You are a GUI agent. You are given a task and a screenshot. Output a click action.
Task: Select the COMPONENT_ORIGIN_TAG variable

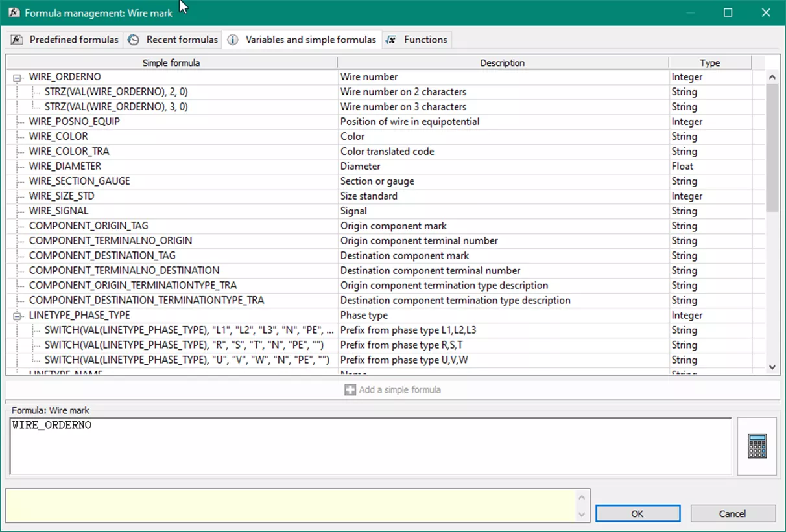[x=88, y=226]
